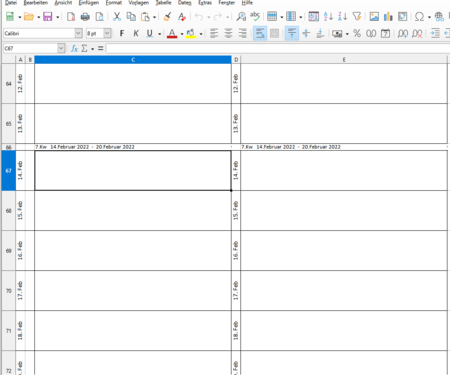Image resolution: width=450 pixels, height=375 pixels.
Task: Open the Background Color dropdown arrow
Action: click(201, 34)
